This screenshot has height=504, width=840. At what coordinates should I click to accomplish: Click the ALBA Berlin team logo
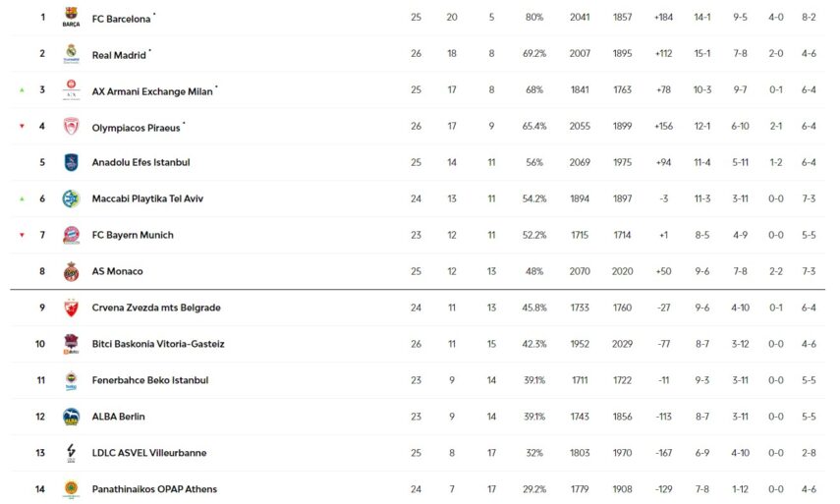click(71, 417)
